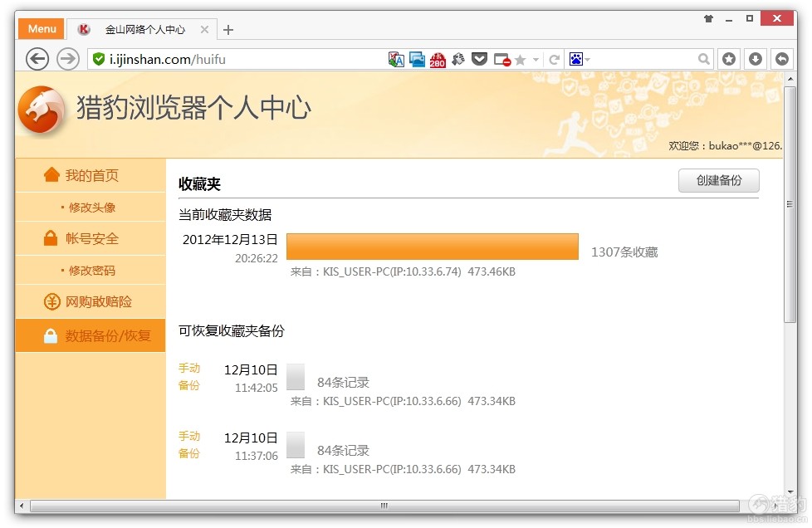
Task: Click the orange backup progress bar for 1307条收藏
Action: [433, 246]
